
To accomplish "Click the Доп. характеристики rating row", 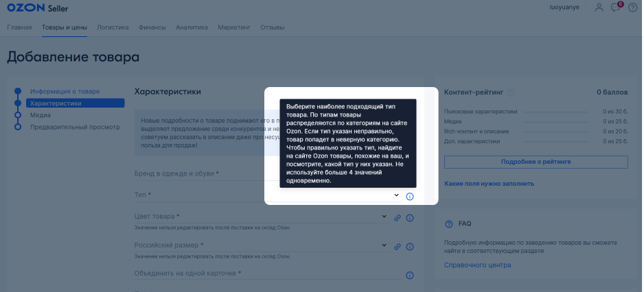I will (x=536, y=141).
